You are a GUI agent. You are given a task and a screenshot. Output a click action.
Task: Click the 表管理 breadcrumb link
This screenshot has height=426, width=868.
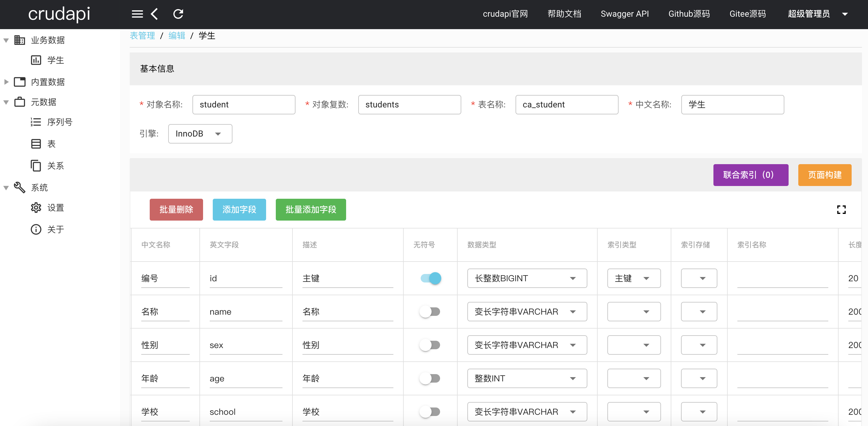tap(142, 35)
